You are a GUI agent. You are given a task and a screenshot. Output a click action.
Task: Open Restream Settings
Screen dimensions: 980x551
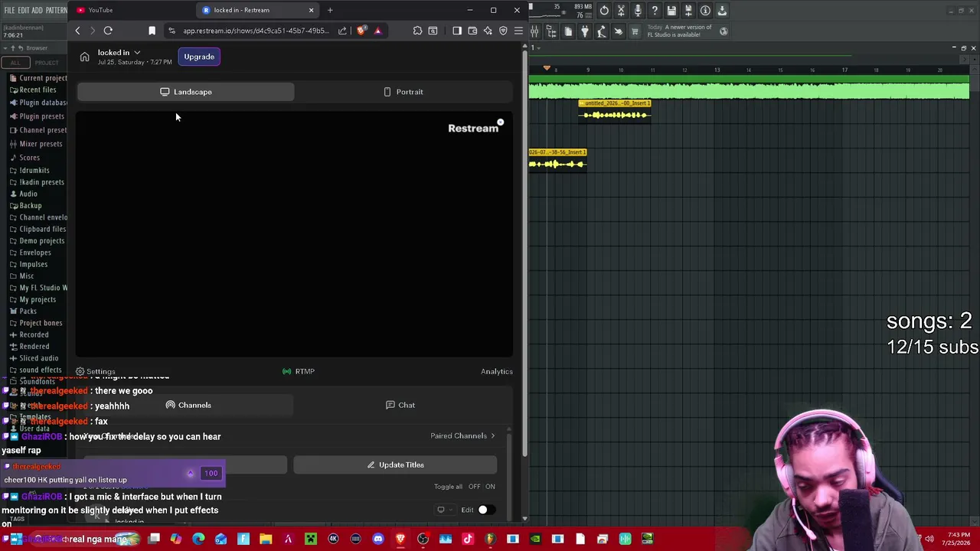coord(95,372)
